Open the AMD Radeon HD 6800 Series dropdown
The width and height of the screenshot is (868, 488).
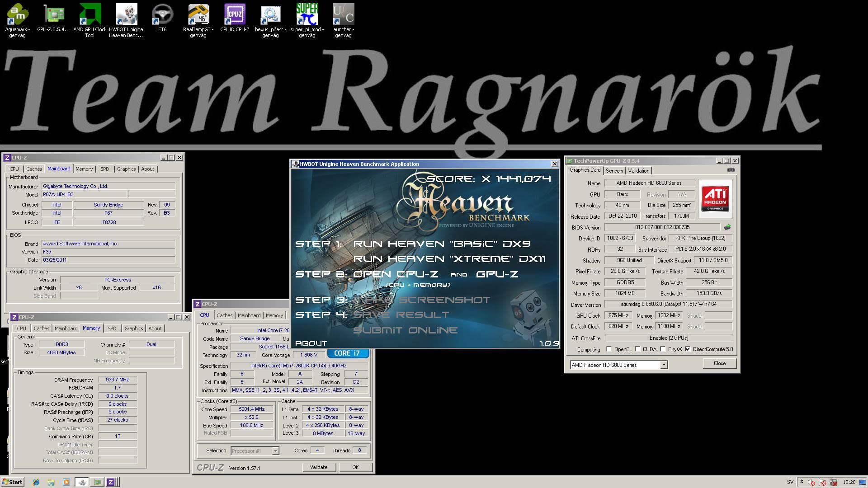(x=664, y=365)
